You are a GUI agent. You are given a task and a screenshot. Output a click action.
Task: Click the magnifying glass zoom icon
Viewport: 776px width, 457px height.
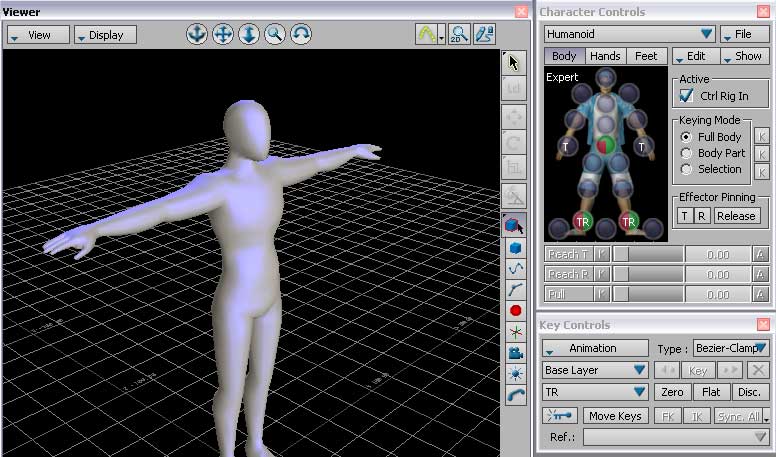tap(274, 34)
